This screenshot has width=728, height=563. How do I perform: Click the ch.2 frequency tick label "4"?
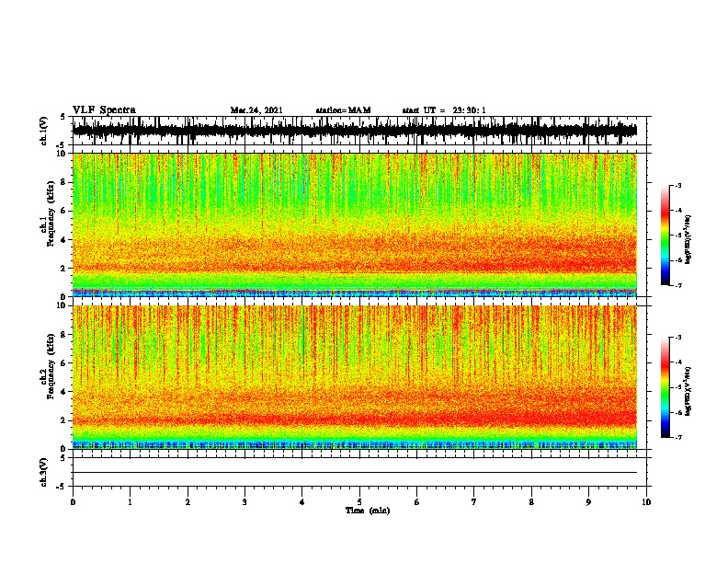click(64, 392)
